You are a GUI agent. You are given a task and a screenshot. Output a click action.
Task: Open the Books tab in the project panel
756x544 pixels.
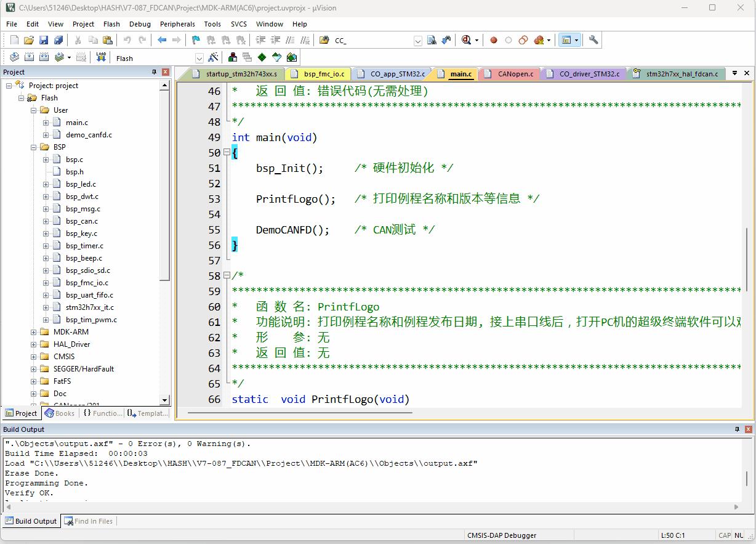(x=60, y=413)
